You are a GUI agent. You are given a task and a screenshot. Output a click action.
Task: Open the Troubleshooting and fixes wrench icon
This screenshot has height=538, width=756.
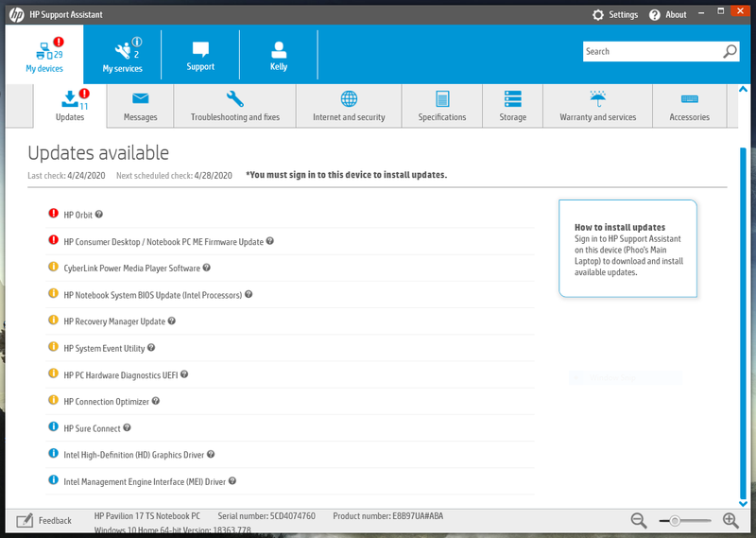235,99
